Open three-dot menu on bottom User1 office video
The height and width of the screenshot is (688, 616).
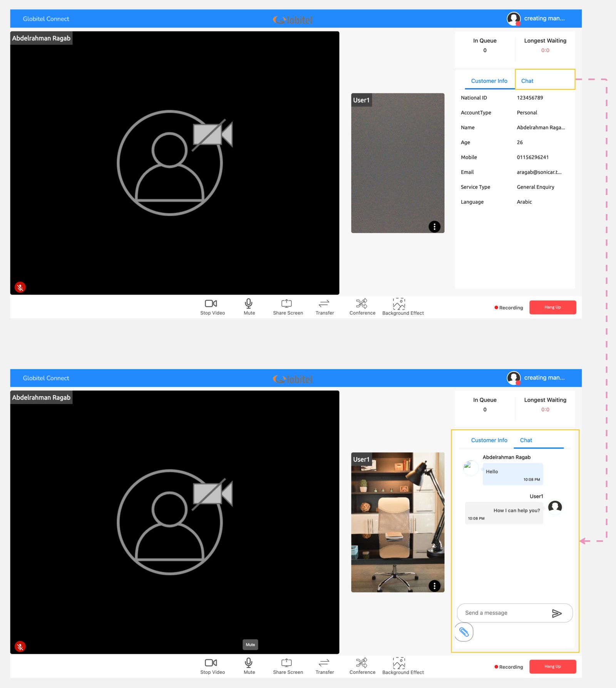coord(434,586)
